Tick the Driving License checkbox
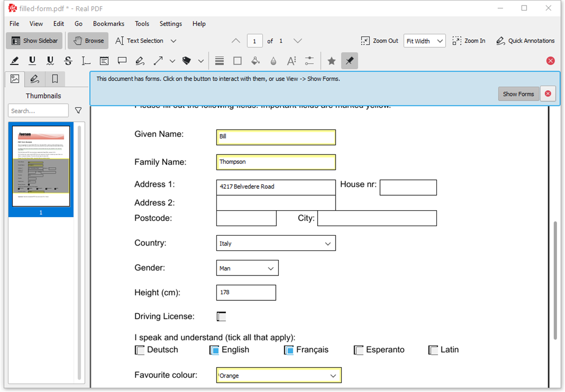Image resolution: width=565 pixels, height=392 pixels. (221, 316)
